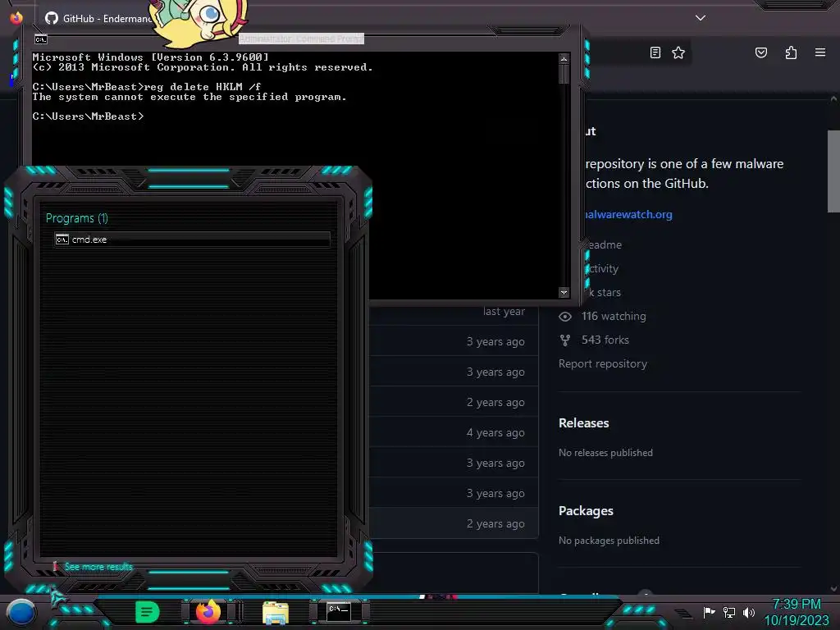The width and height of the screenshot is (840, 630).
Task: Select cmd.exe in Programs results
Action: [192, 240]
